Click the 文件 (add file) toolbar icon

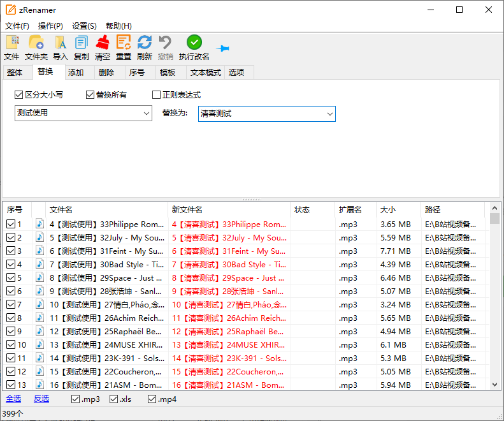coord(12,43)
